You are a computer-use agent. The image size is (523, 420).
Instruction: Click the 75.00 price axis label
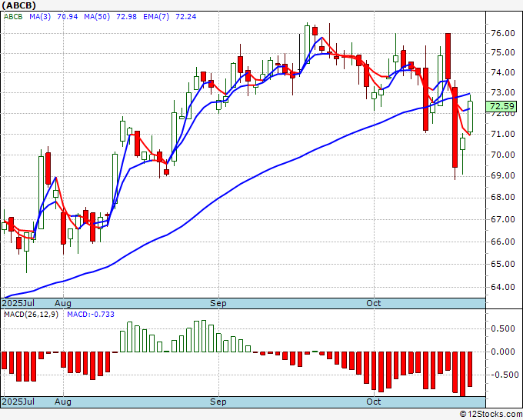tap(503, 53)
